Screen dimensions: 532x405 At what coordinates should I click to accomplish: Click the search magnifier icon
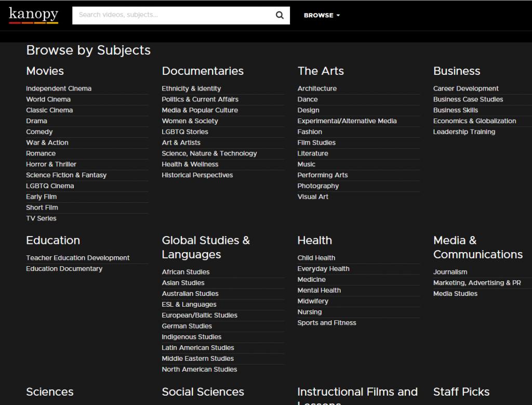280,15
